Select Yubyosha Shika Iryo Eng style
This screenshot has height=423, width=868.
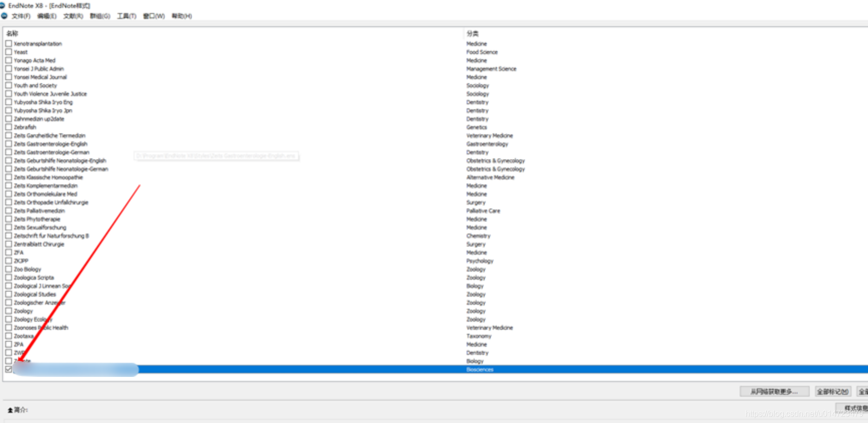pos(43,102)
